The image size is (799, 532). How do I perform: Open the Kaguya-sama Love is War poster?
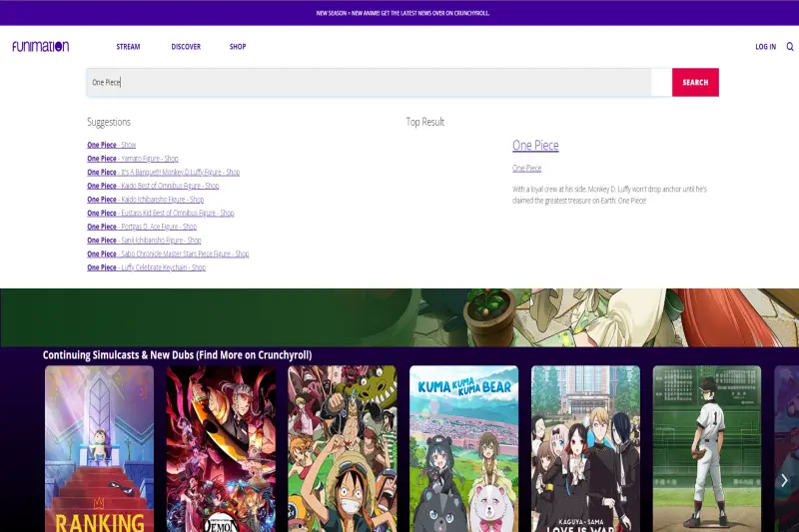(585, 448)
